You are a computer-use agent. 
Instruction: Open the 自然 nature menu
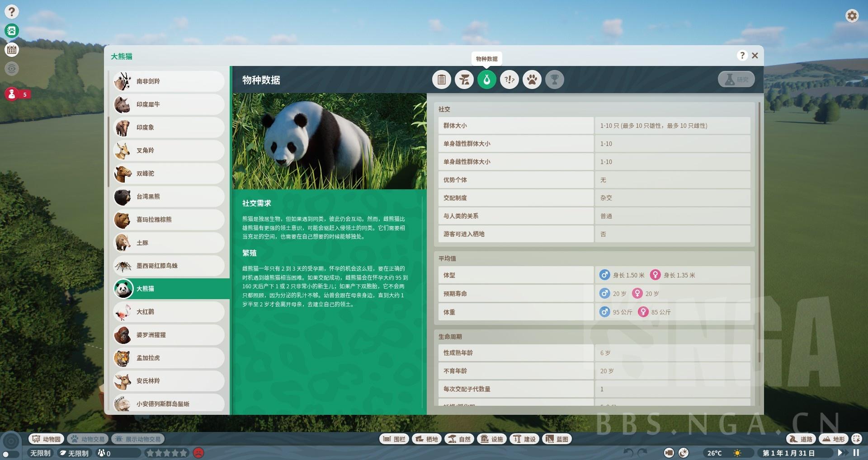[x=459, y=439]
